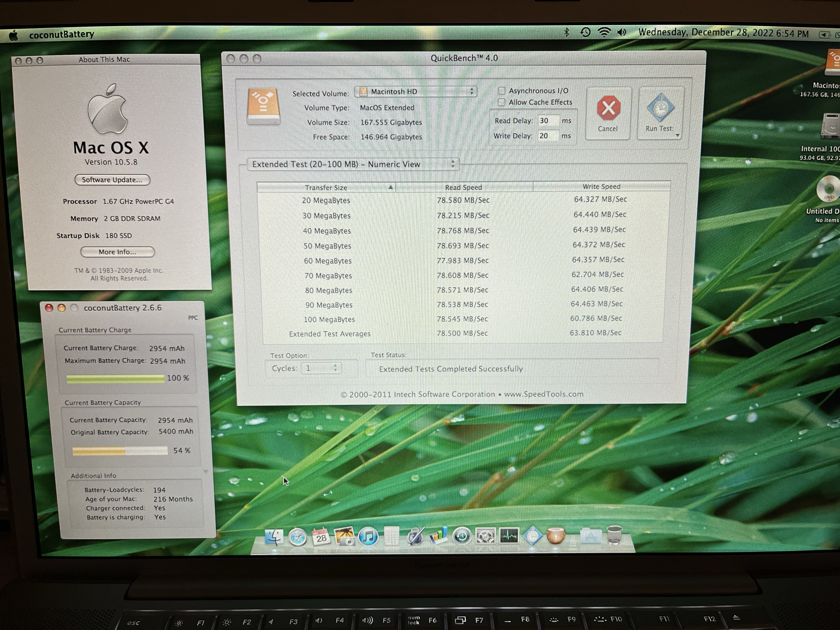Click Version 10.5.8 text in About This Mac
840x630 pixels.
pos(111,162)
